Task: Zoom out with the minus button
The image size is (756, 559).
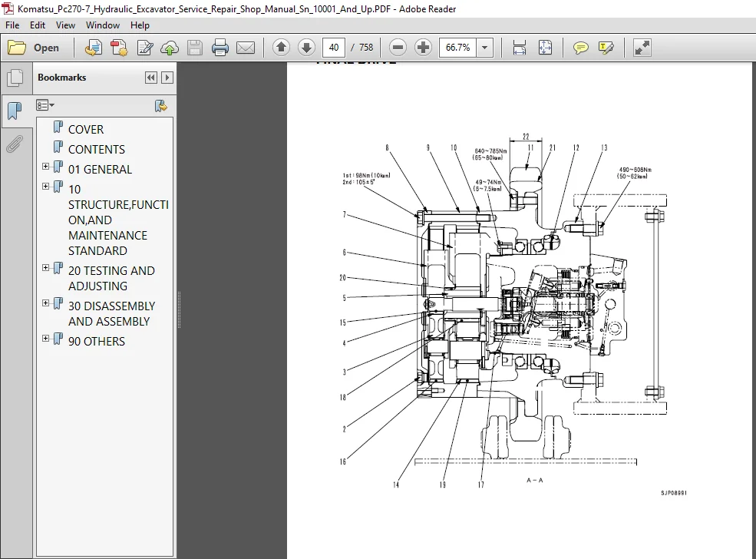Action: point(398,48)
